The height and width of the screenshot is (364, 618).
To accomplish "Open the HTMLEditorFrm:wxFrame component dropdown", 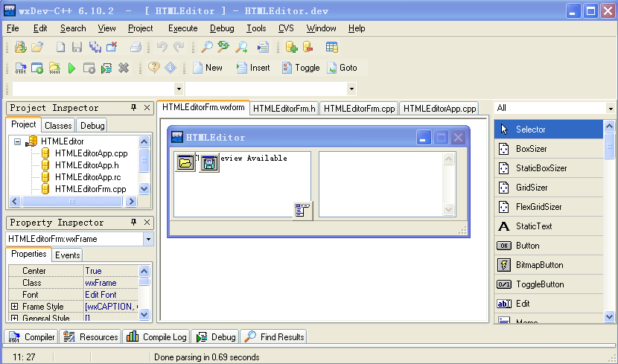I will point(148,239).
